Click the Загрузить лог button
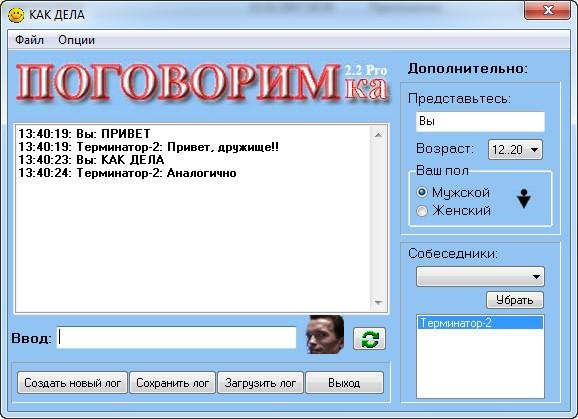Viewport: 578px width, 419px height. coord(260,383)
